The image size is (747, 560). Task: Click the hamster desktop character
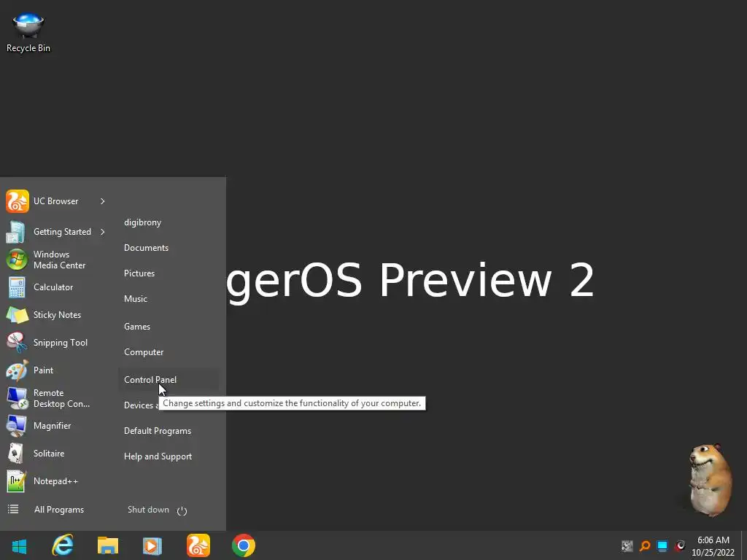710,479
